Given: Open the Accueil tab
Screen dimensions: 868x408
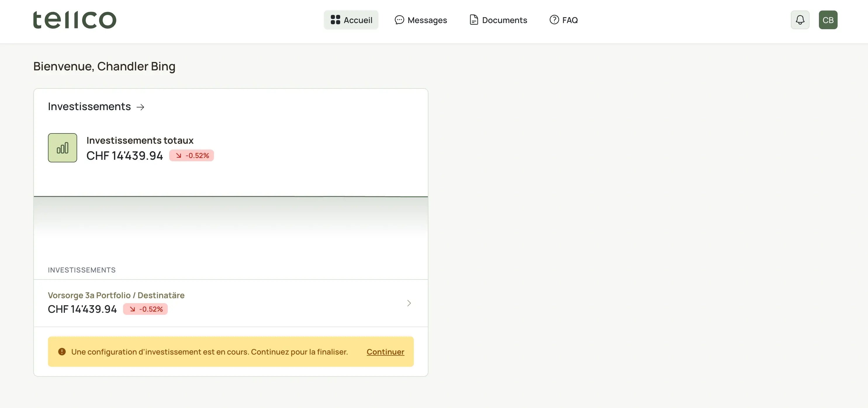Looking at the screenshot, I should point(351,20).
